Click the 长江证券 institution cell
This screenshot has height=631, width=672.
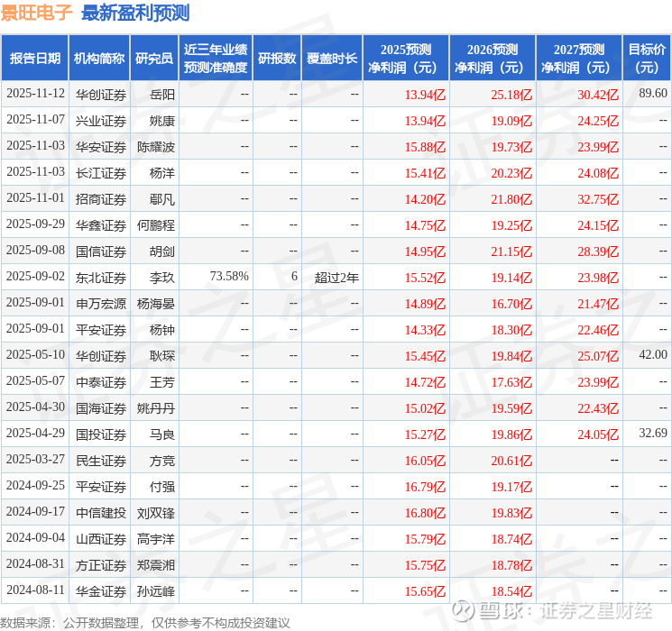point(101,173)
